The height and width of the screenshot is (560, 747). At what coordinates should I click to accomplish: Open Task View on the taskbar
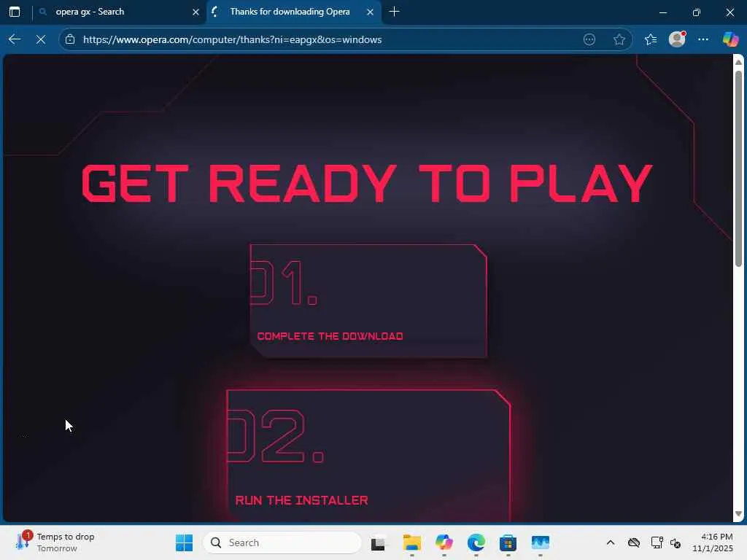[x=379, y=543]
